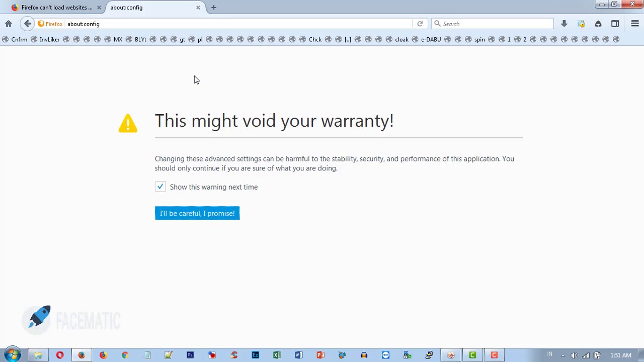Click the Firefox identity icon in URL bar

pos(50,24)
